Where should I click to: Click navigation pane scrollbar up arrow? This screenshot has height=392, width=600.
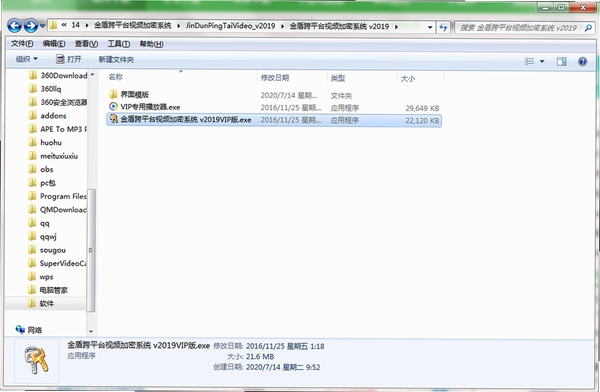point(92,75)
